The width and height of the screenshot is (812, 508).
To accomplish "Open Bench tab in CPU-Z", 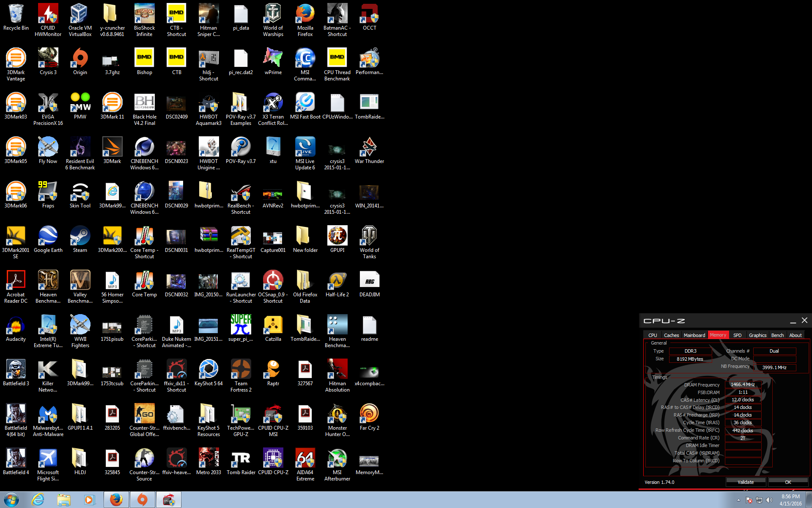I will (x=777, y=335).
